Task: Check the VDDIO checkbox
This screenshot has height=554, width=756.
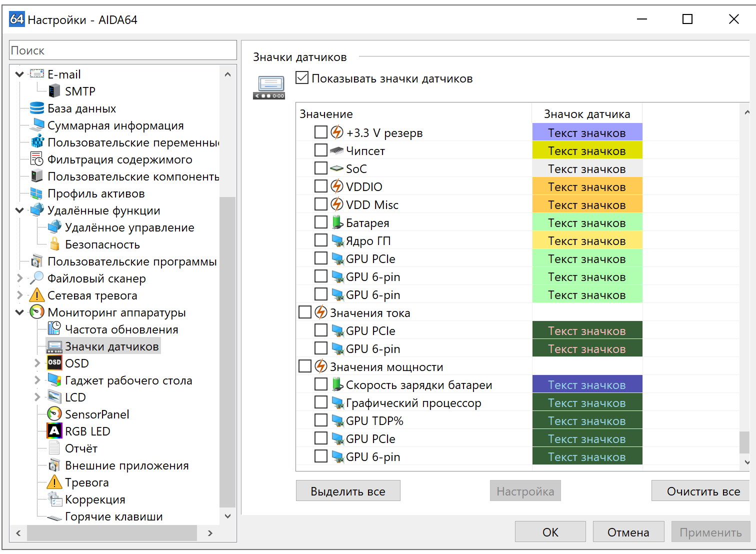Action: point(320,186)
